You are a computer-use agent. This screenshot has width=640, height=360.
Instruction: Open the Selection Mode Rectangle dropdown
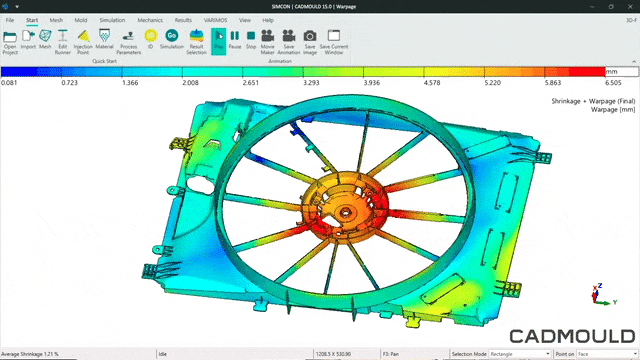(520, 354)
